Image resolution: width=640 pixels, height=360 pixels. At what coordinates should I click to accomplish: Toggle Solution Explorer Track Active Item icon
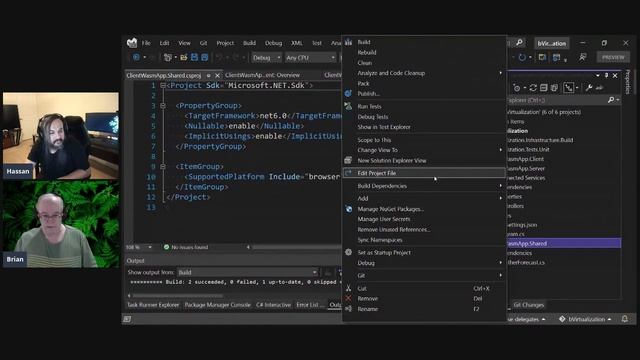[569, 87]
